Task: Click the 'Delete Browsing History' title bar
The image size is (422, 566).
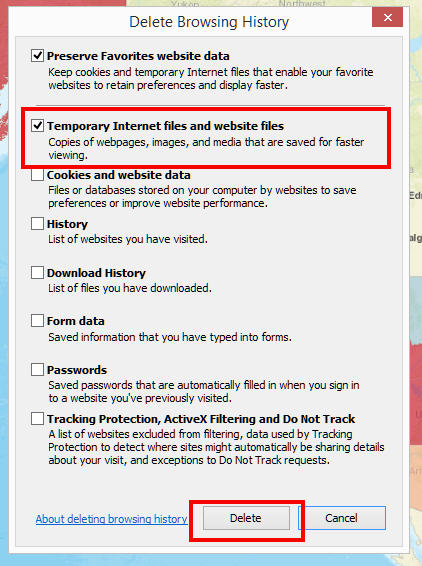Action: pos(209,22)
